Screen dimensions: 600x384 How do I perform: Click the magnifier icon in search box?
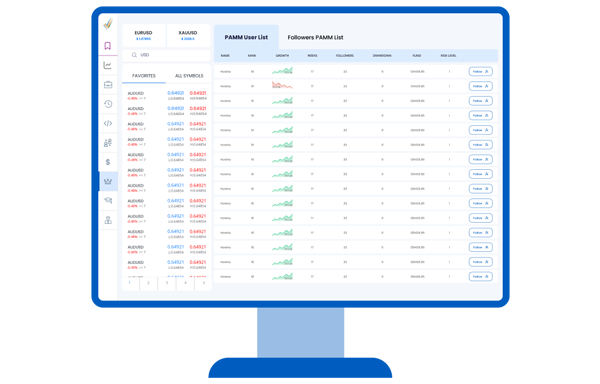point(134,55)
